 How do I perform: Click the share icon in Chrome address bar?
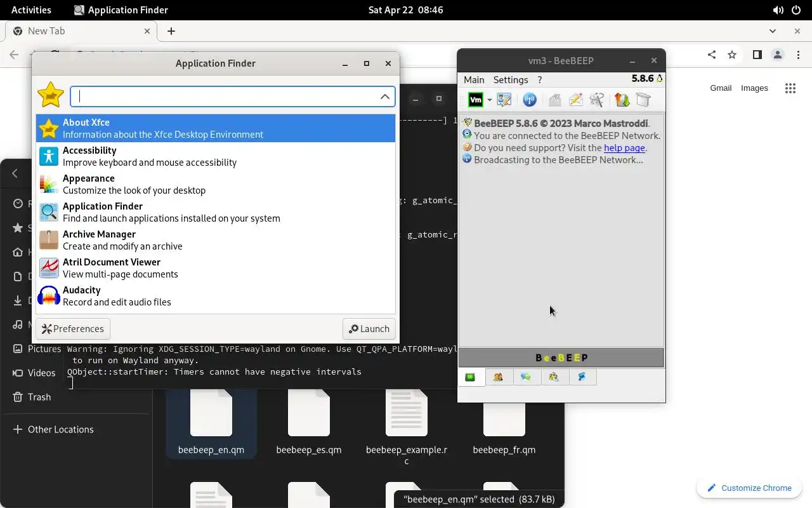[712, 55]
